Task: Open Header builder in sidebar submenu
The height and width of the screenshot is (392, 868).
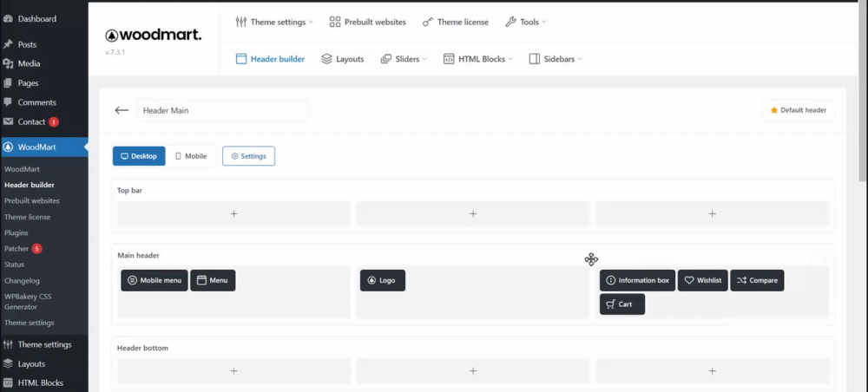Action: coord(30,185)
